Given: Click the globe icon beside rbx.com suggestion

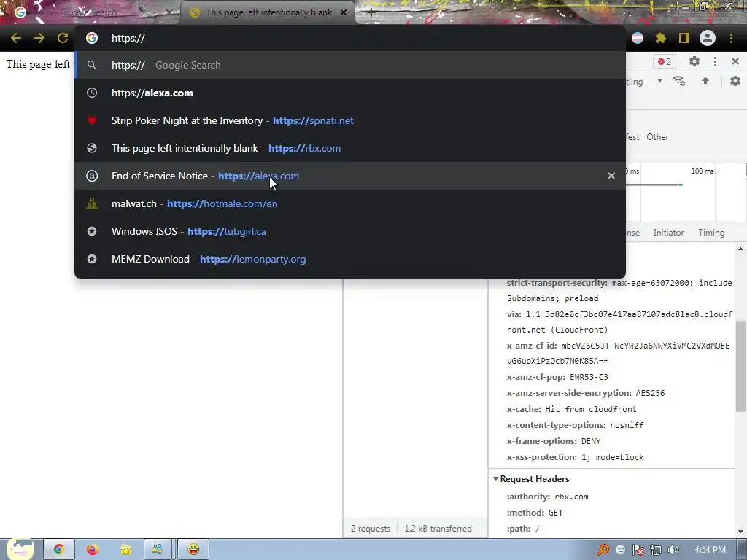Looking at the screenshot, I should pyautogui.click(x=91, y=148).
